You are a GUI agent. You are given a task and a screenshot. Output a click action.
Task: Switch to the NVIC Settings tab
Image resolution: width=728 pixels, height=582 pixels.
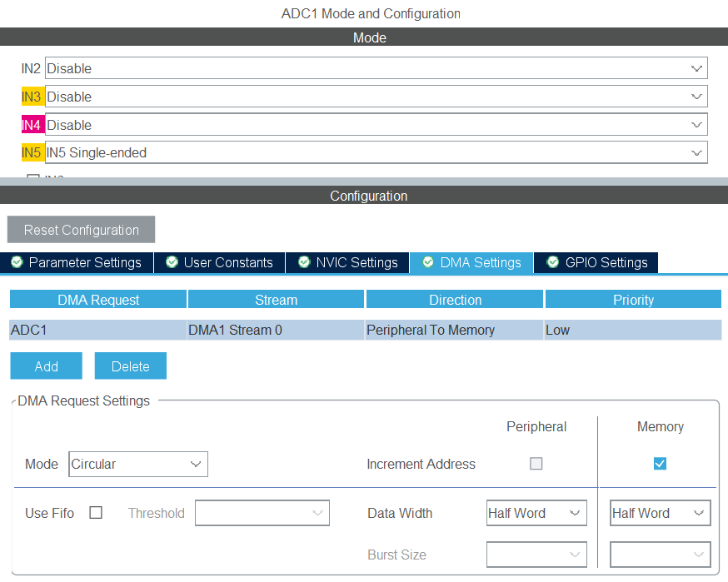pos(347,262)
